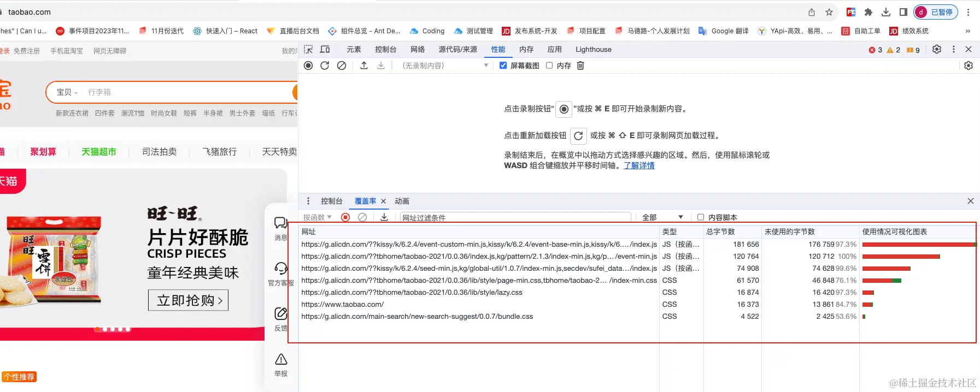Click 司法拍卖 navigation link
Screen dimensions: 980x392
coord(160,152)
